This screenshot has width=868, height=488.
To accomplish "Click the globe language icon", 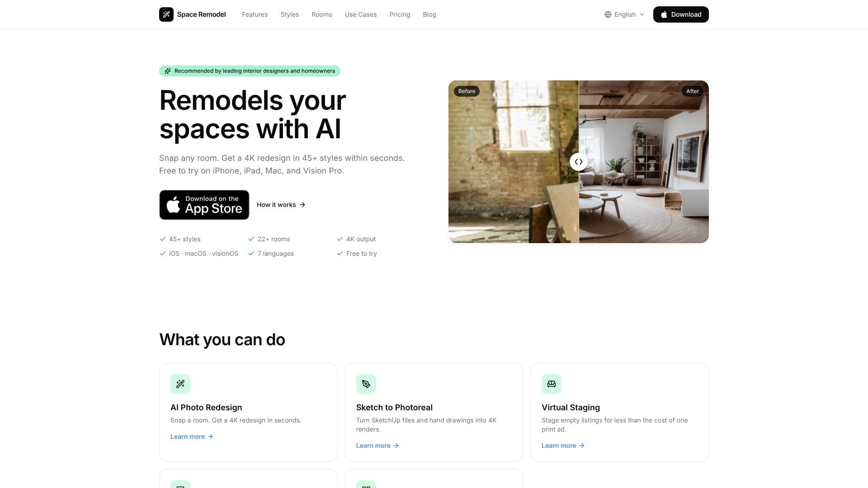I will pos(608,14).
